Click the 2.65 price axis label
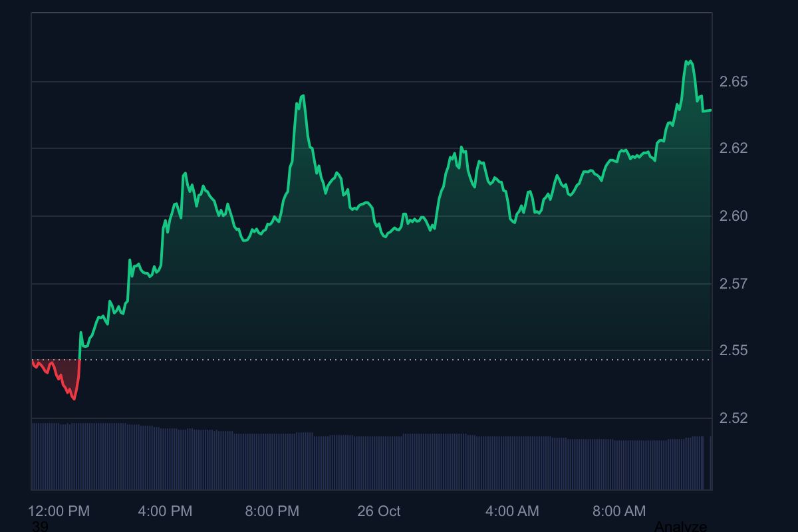The width and height of the screenshot is (798, 532). pos(733,82)
